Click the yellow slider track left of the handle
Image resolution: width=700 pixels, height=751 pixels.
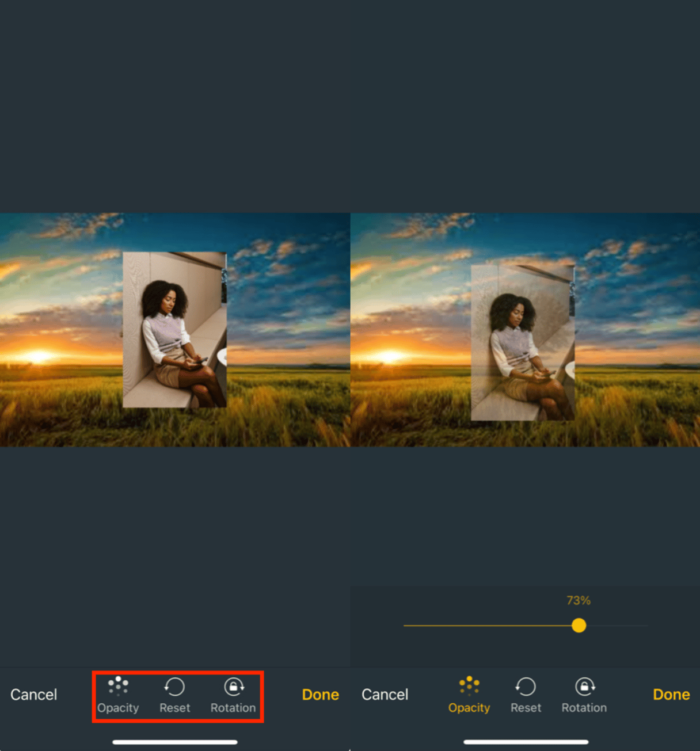(489, 626)
